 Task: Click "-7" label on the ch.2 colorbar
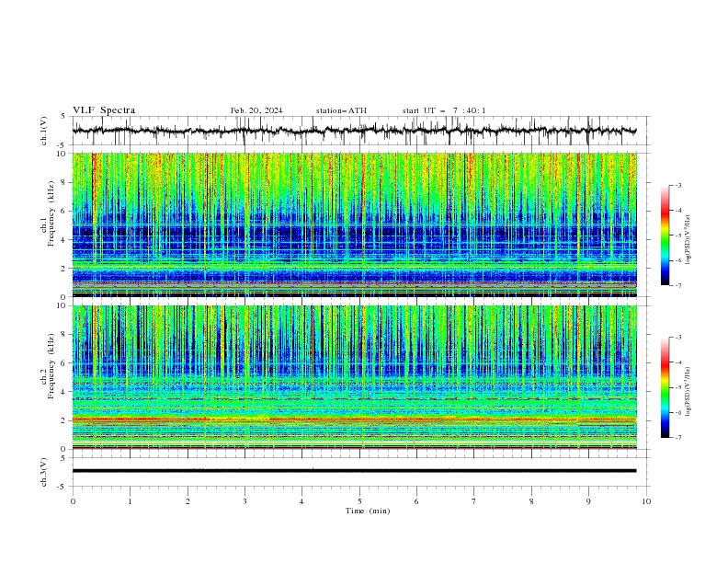click(x=678, y=437)
